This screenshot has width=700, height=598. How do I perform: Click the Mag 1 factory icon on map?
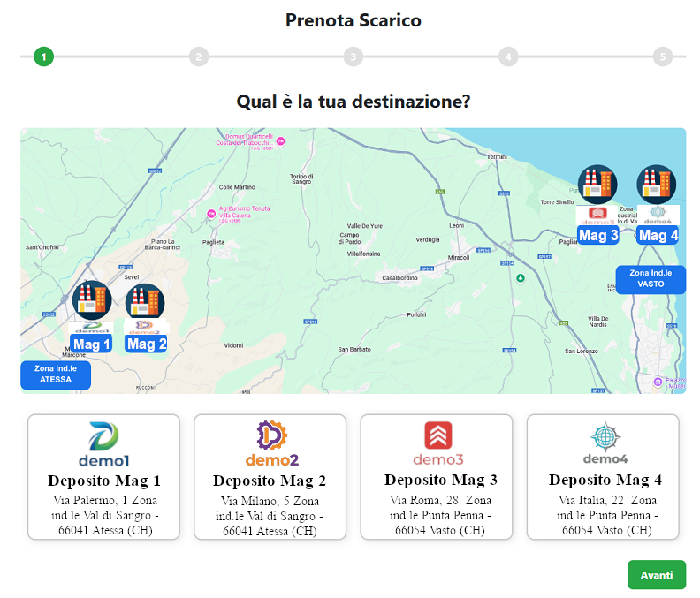point(92,300)
